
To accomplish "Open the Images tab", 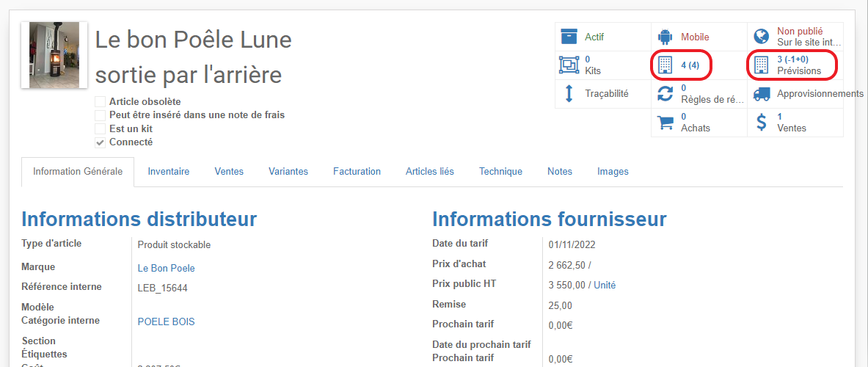I will (613, 172).
